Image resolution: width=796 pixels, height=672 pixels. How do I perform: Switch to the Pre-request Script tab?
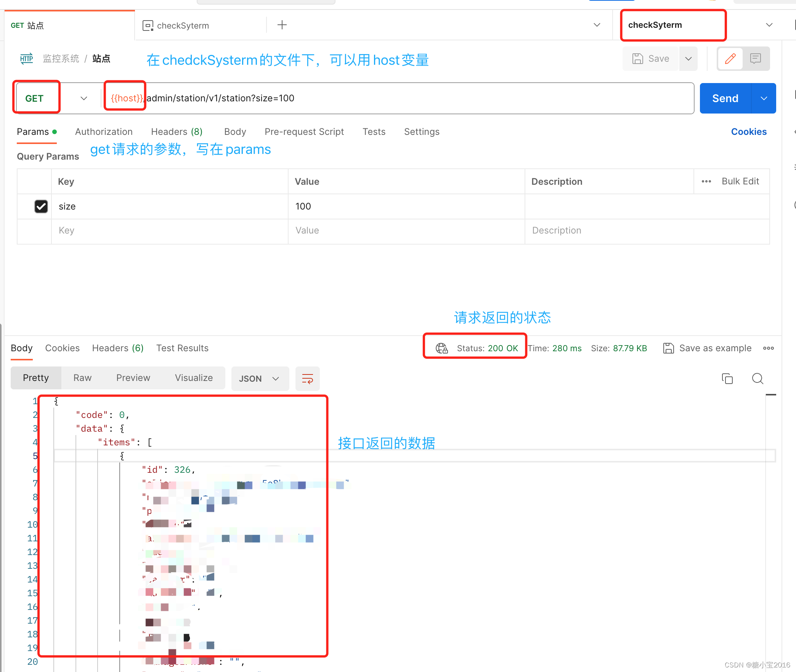coord(304,132)
